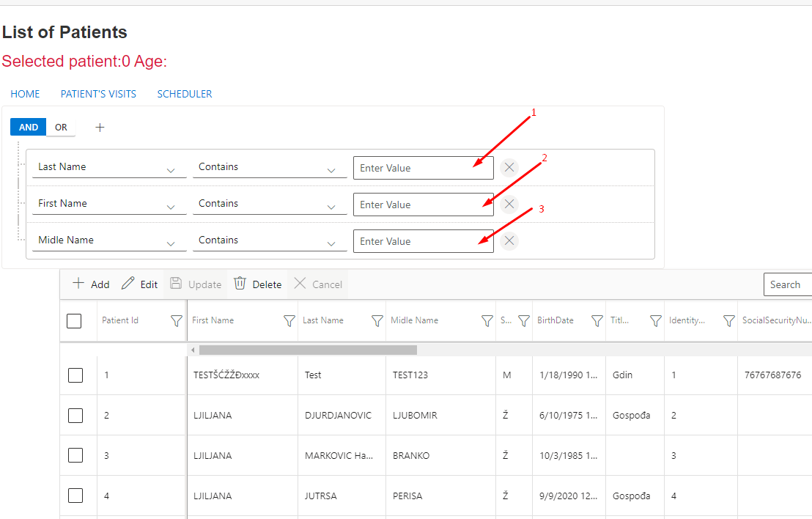812x519 pixels.
Task: Toggle the select-all header checkbox
Action: (x=74, y=320)
